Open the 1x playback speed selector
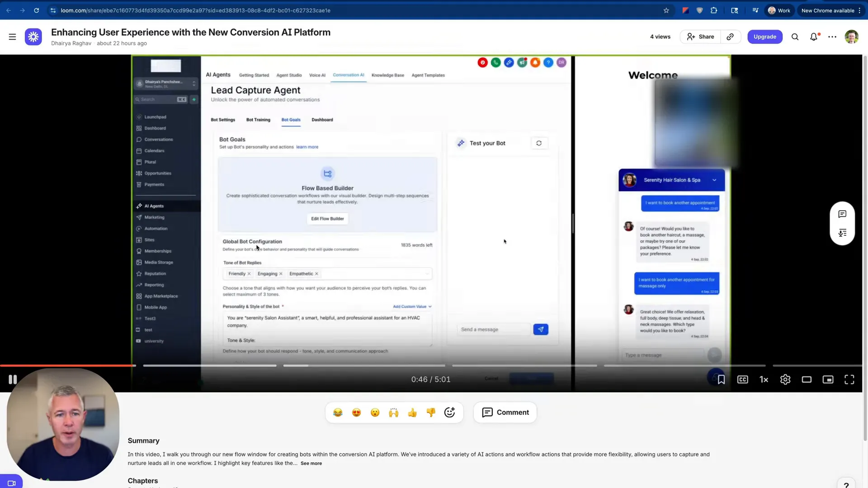Screen dimensions: 868x488 click(x=764, y=380)
